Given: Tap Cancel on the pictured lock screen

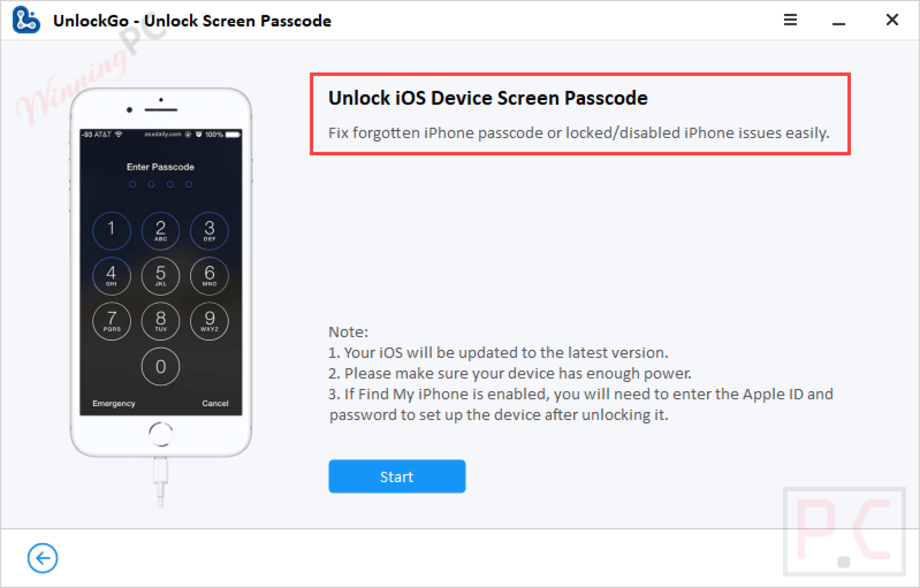Looking at the screenshot, I should point(215,403).
